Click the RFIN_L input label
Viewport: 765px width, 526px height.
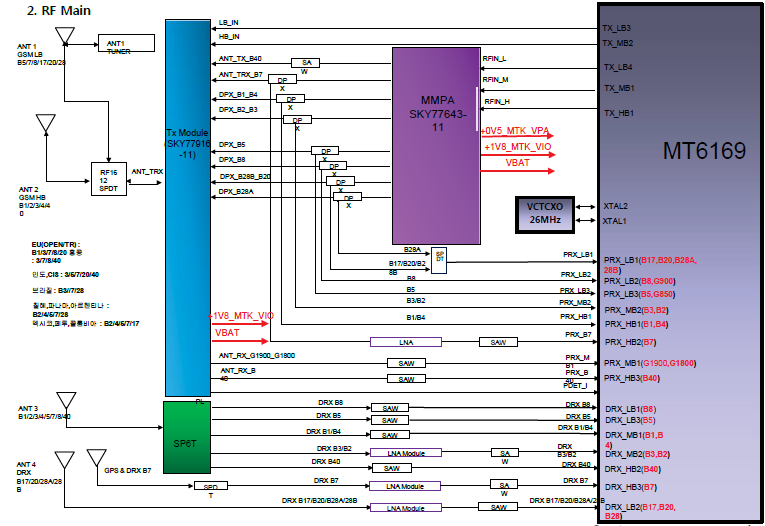[x=494, y=59]
